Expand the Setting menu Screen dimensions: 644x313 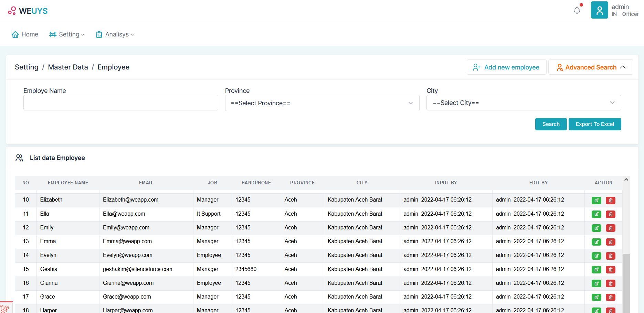[x=67, y=34]
